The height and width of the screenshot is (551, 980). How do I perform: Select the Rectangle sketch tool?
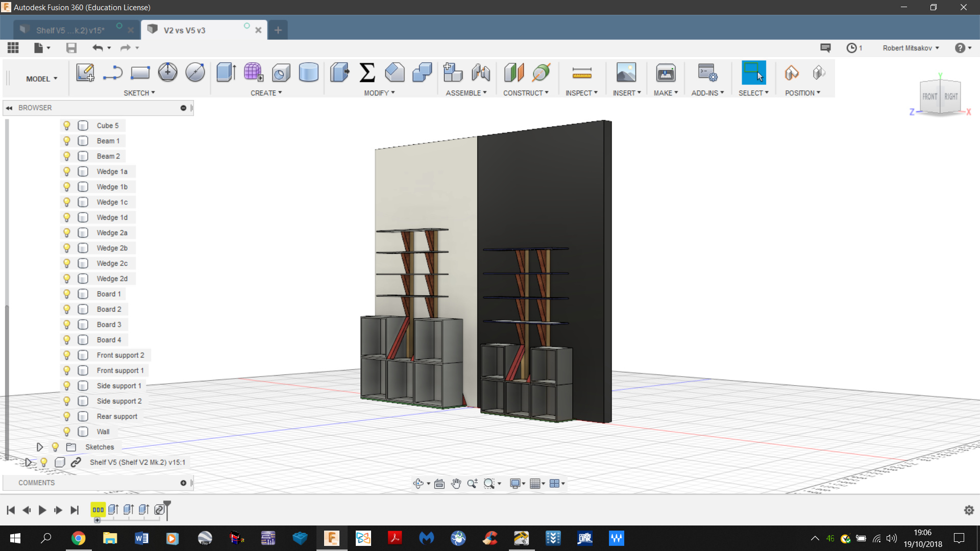coord(140,72)
